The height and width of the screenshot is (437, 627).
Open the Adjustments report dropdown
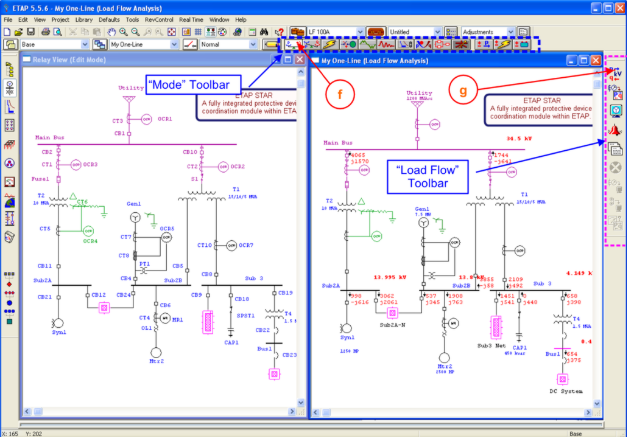coord(511,32)
